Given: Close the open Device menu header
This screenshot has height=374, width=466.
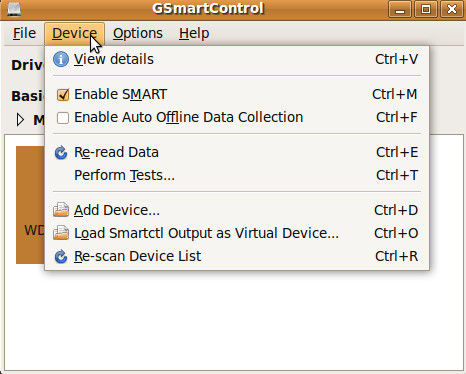Looking at the screenshot, I should click(x=75, y=34).
